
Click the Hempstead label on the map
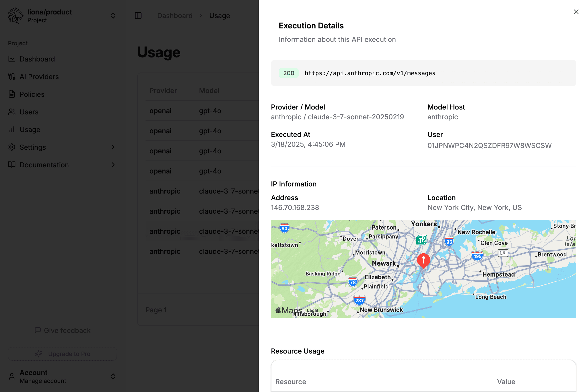tap(498, 274)
